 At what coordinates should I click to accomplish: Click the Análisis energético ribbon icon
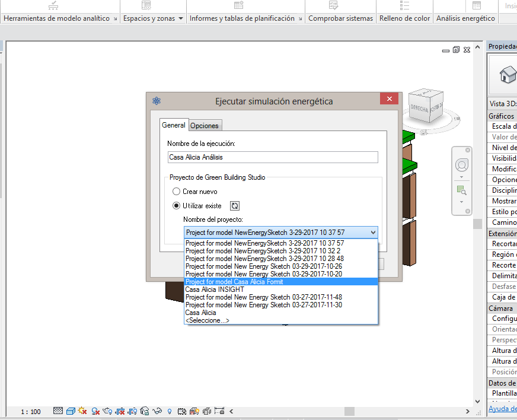coord(477,5)
